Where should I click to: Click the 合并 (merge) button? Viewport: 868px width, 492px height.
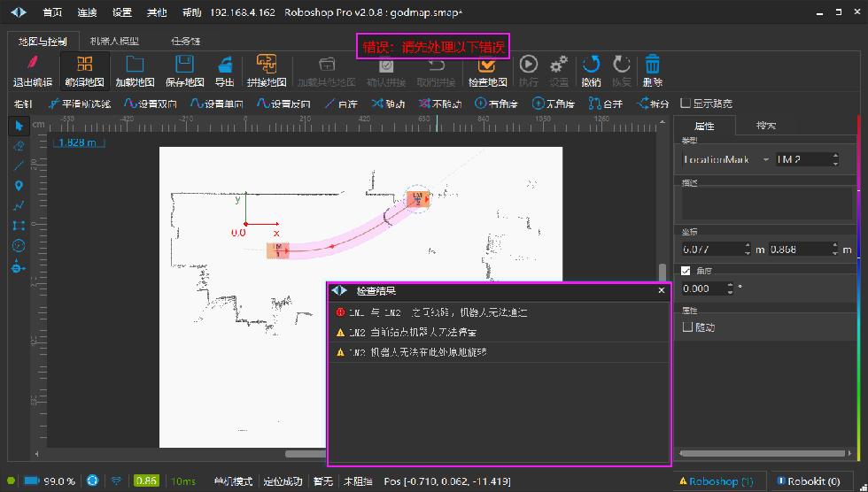(606, 104)
